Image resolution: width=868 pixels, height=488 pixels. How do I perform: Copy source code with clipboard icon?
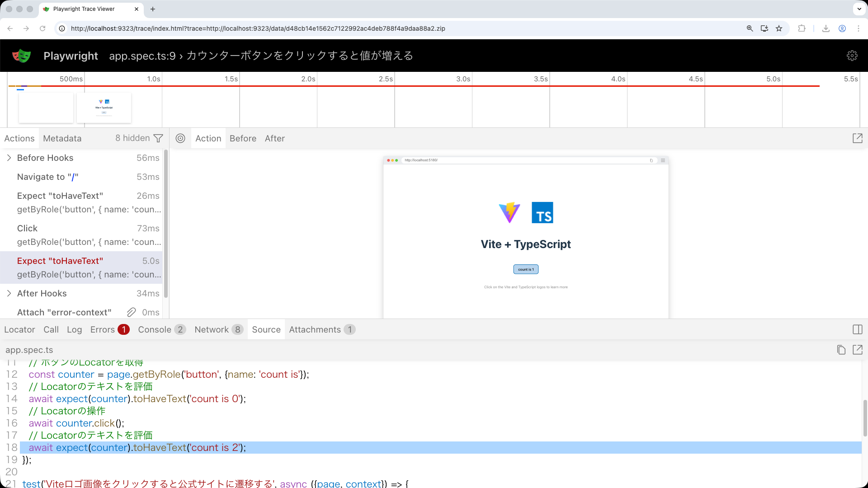tap(841, 350)
